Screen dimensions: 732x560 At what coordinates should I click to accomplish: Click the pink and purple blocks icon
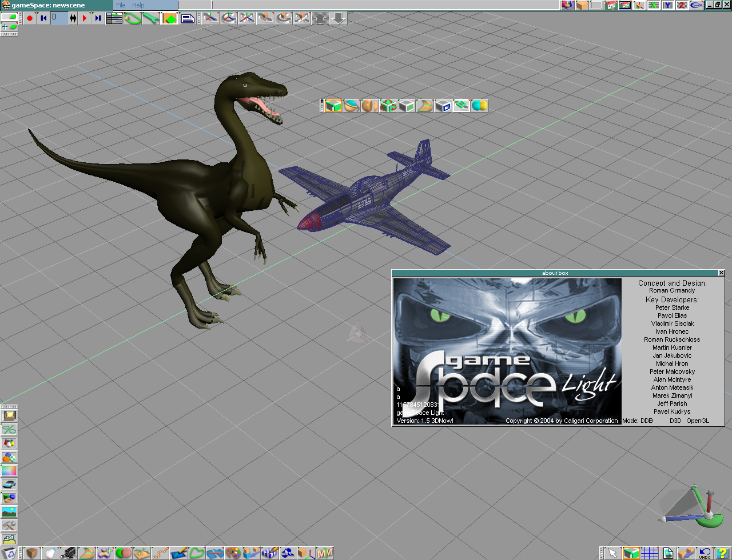coord(568,5)
